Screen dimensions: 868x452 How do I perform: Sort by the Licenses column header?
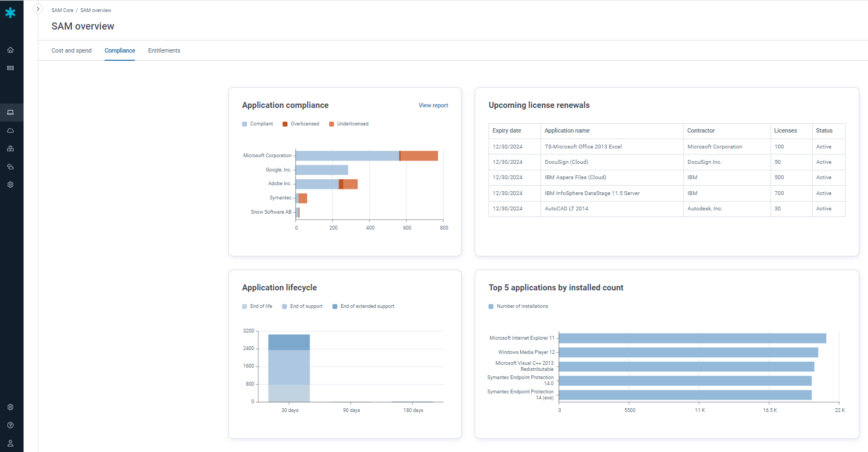coord(785,130)
